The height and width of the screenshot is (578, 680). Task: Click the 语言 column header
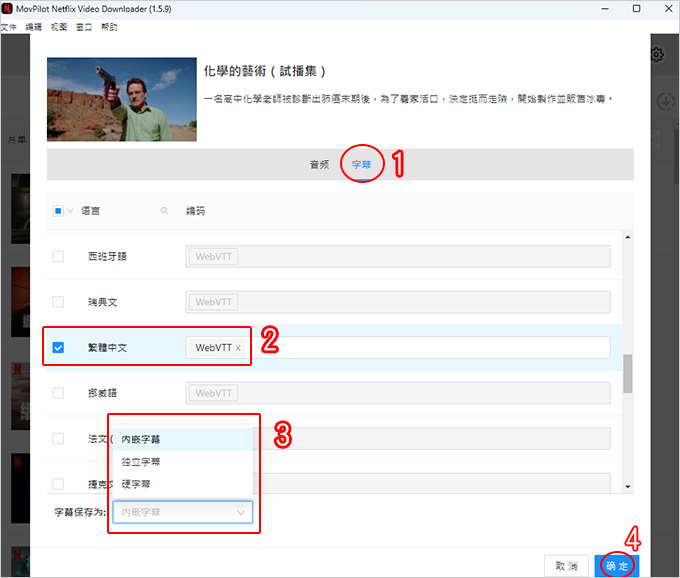(90, 211)
